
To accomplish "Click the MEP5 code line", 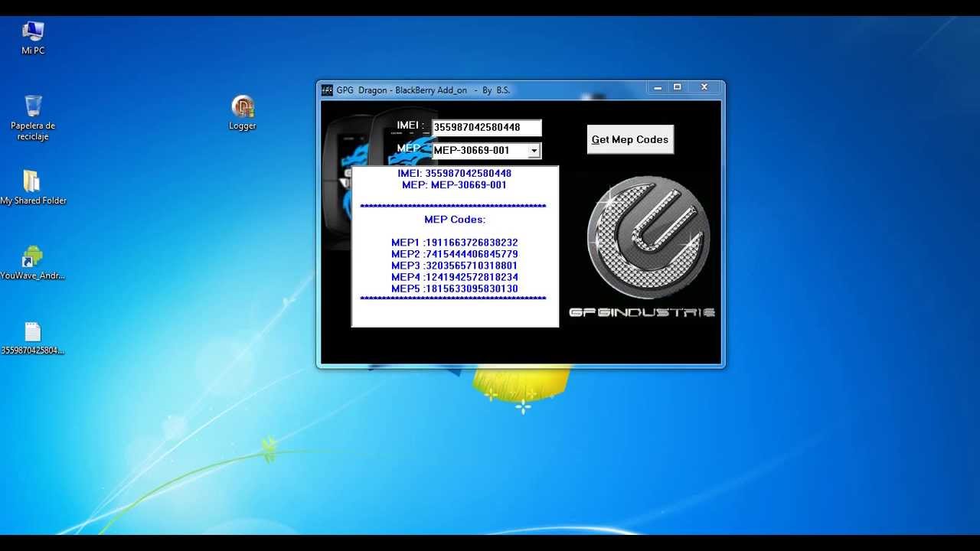I will (455, 289).
